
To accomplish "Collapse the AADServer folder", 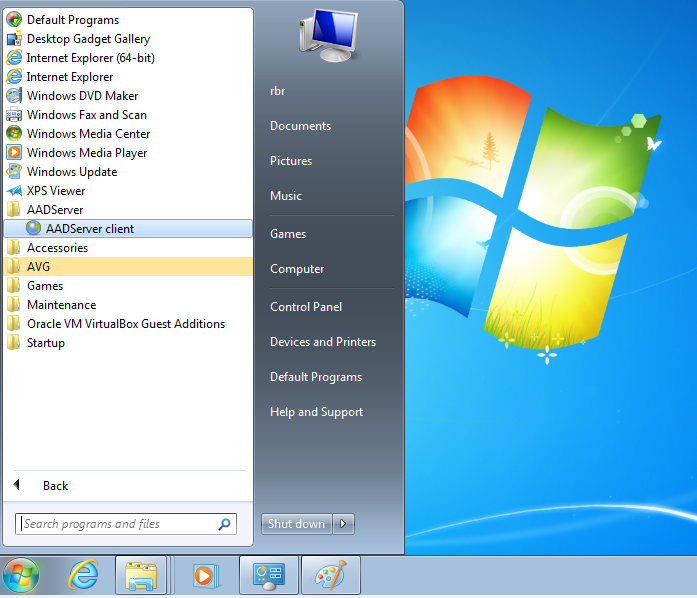I will [55, 210].
